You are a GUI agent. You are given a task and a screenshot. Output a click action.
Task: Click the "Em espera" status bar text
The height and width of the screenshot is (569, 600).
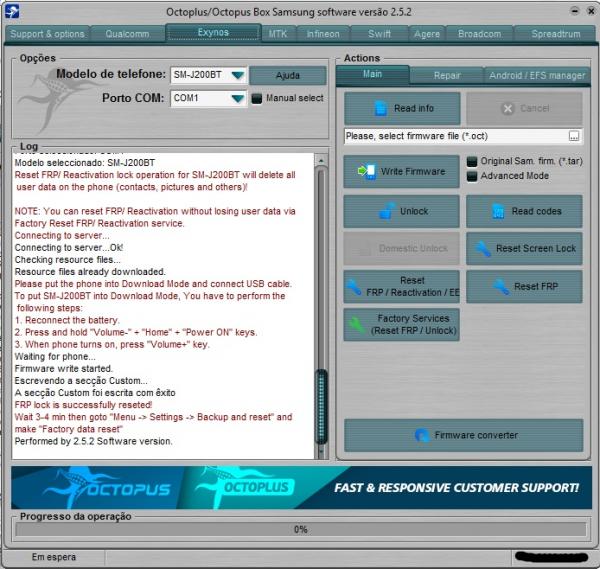(54, 557)
